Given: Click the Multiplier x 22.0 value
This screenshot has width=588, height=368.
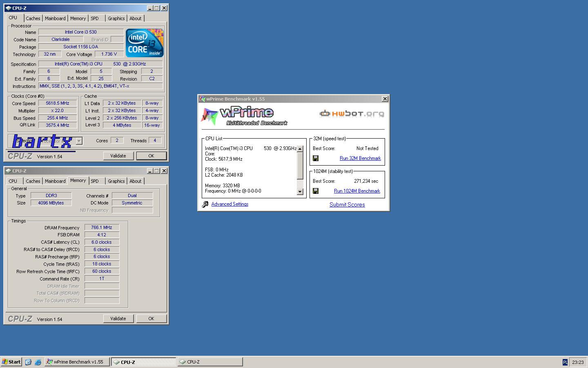Looking at the screenshot, I should pos(58,111).
